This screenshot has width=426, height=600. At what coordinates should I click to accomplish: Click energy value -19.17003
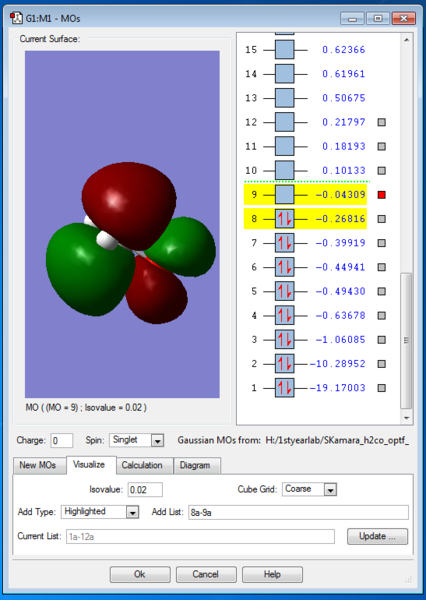(337, 388)
